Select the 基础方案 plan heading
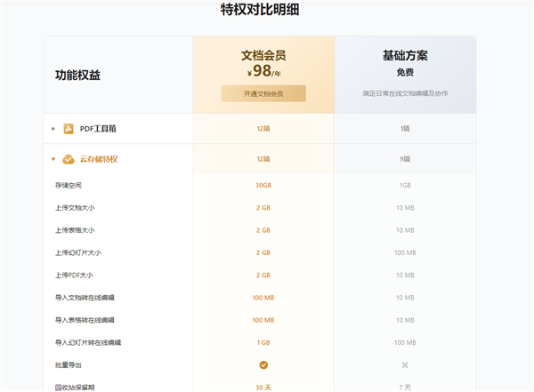 (x=405, y=55)
